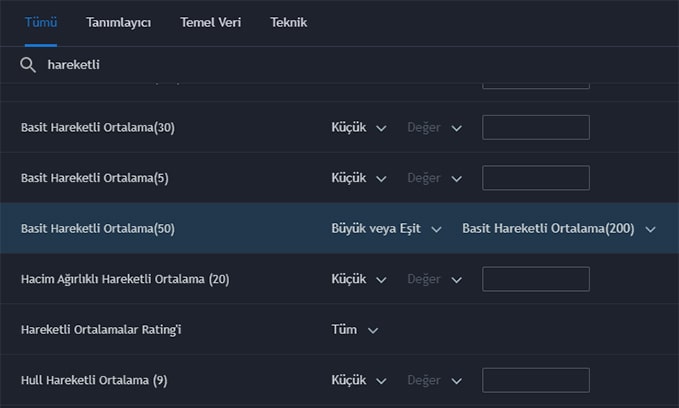
Task: Open the Tanımlayıcı tab
Action: [119, 22]
